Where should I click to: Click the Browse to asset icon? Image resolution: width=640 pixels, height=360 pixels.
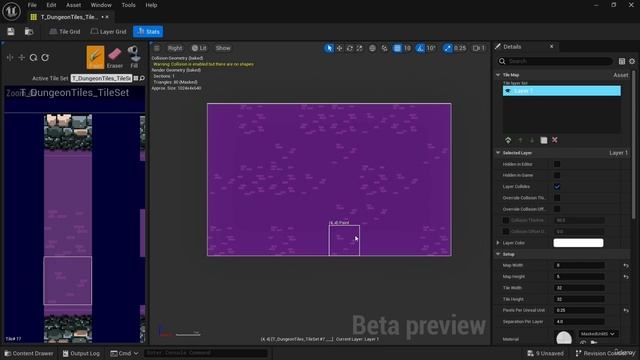[29, 31]
